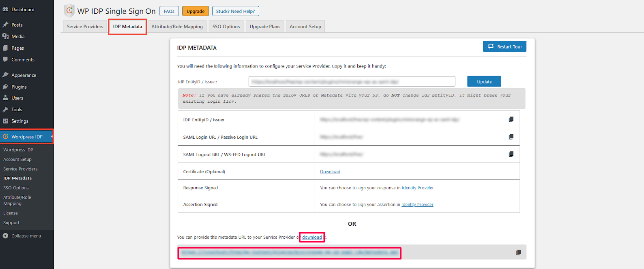
Task: Select Account Setup in sidebar submenu
Action: tap(17, 159)
